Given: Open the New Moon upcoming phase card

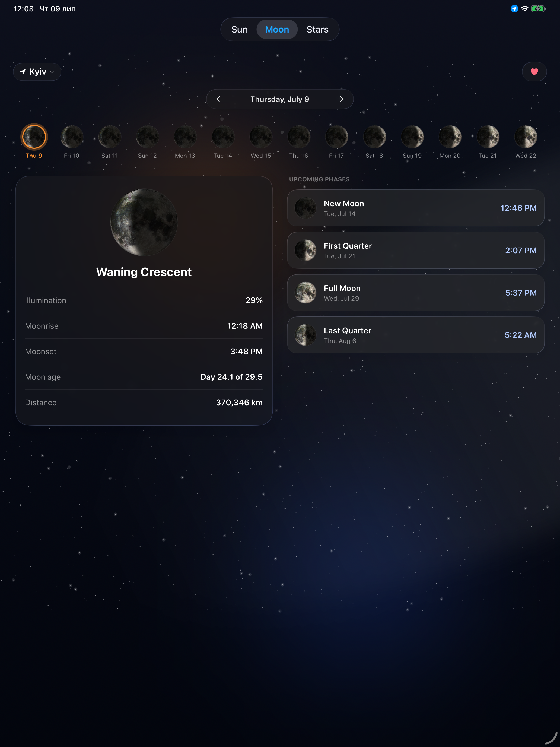Looking at the screenshot, I should (416, 208).
